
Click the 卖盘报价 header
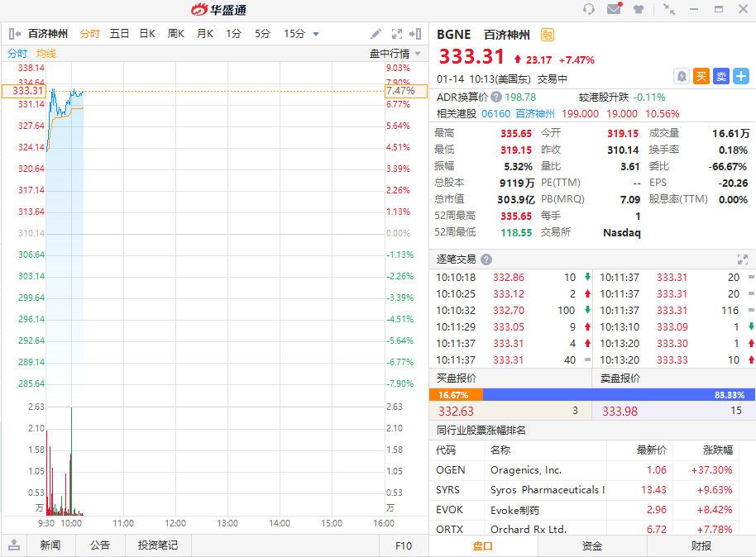(620, 378)
